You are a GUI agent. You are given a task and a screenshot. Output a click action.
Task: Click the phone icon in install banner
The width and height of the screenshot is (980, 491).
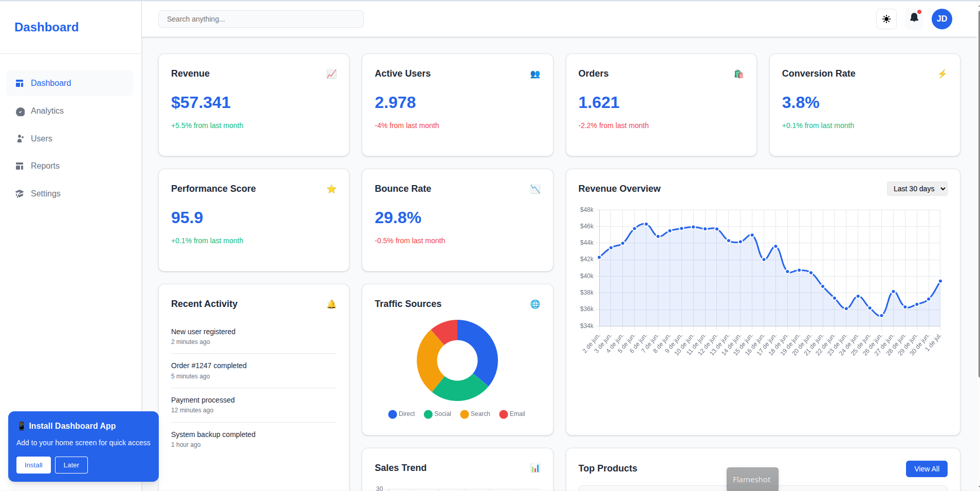click(22, 426)
